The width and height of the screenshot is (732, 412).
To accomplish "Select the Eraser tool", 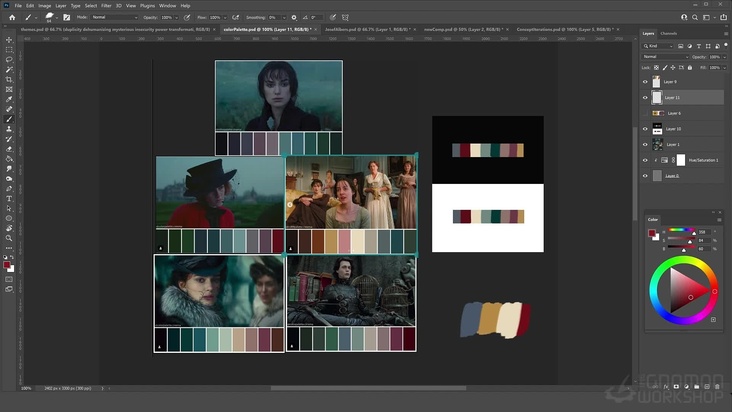I will (9, 149).
